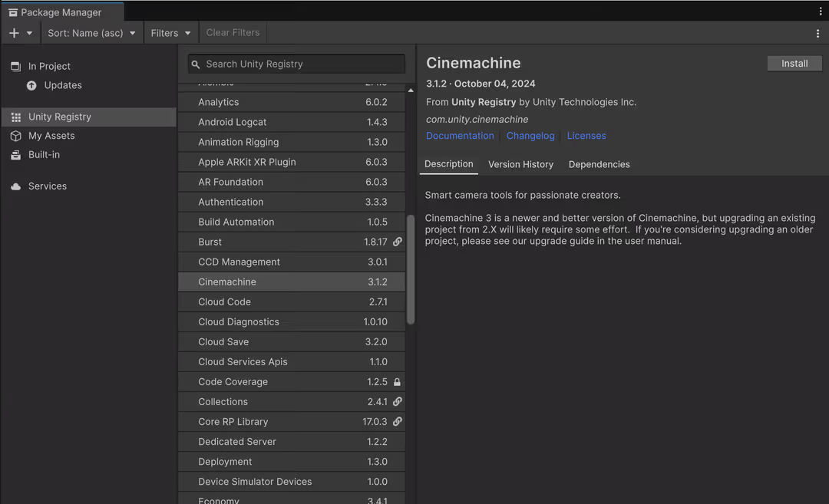This screenshot has height=504, width=829.
Task: Click the search magnifier icon
Action: (x=196, y=64)
